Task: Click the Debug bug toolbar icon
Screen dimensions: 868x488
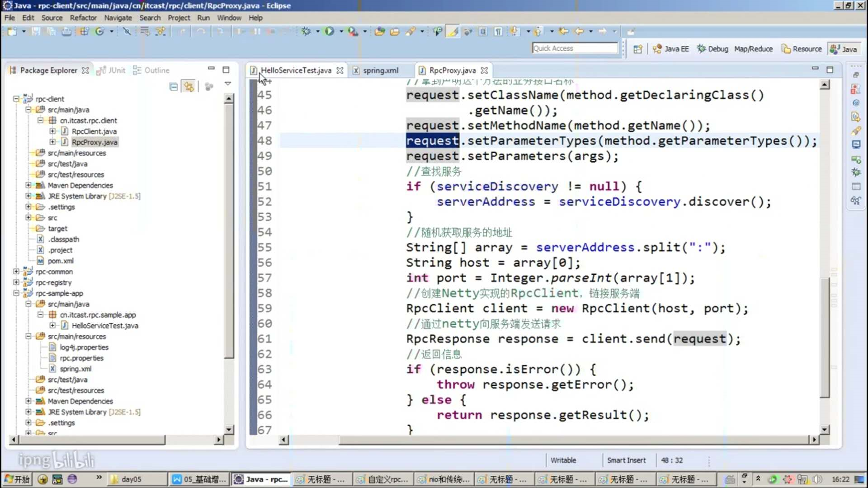Action: 306,32
